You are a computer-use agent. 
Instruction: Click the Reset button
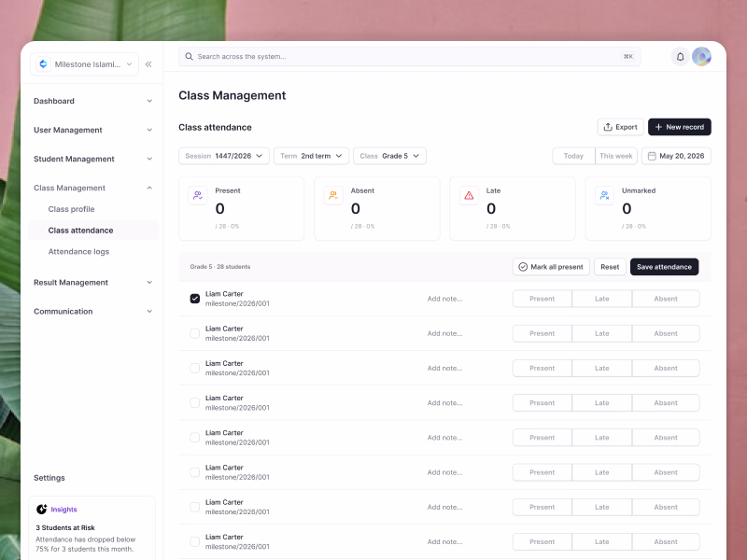point(610,267)
